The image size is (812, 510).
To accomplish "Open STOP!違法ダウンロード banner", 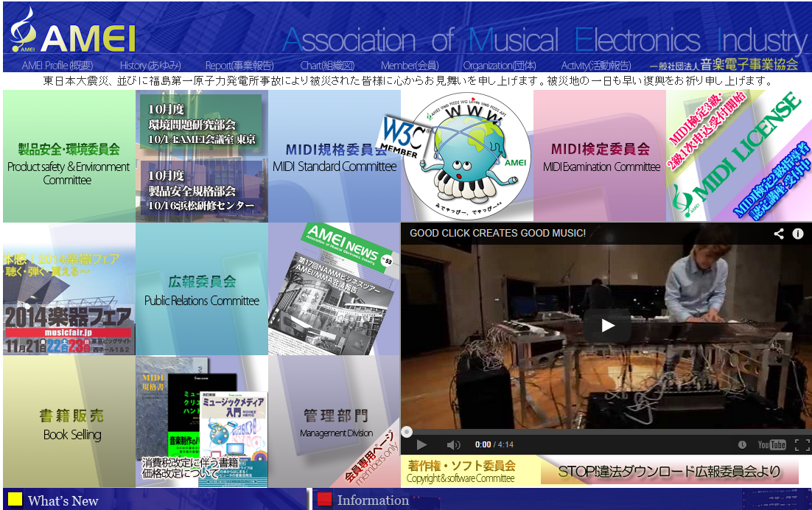I will (668, 472).
